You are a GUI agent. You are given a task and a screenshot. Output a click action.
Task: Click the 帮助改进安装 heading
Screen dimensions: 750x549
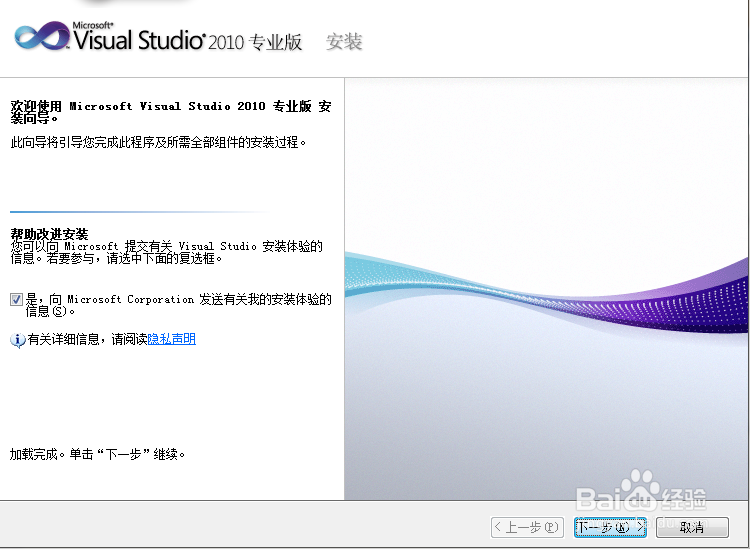pyautogui.click(x=49, y=234)
